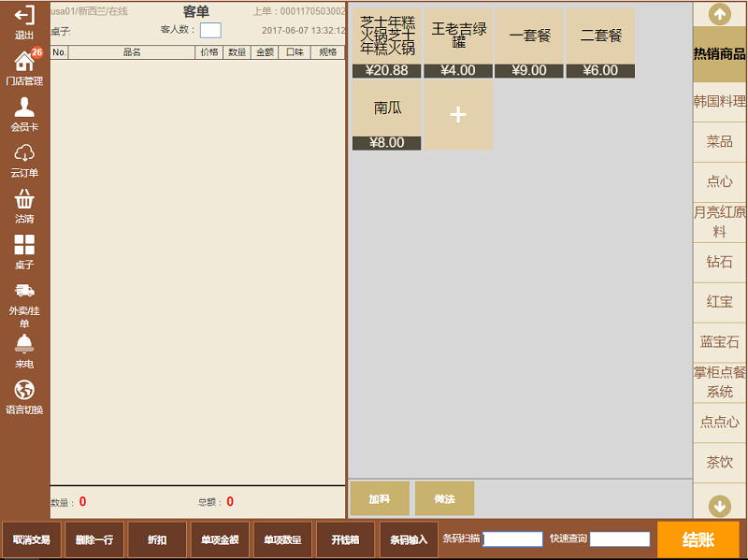Select the 热销商品 category tab
The width and height of the screenshot is (748, 560).
pyautogui.click(x=719, y=54)
